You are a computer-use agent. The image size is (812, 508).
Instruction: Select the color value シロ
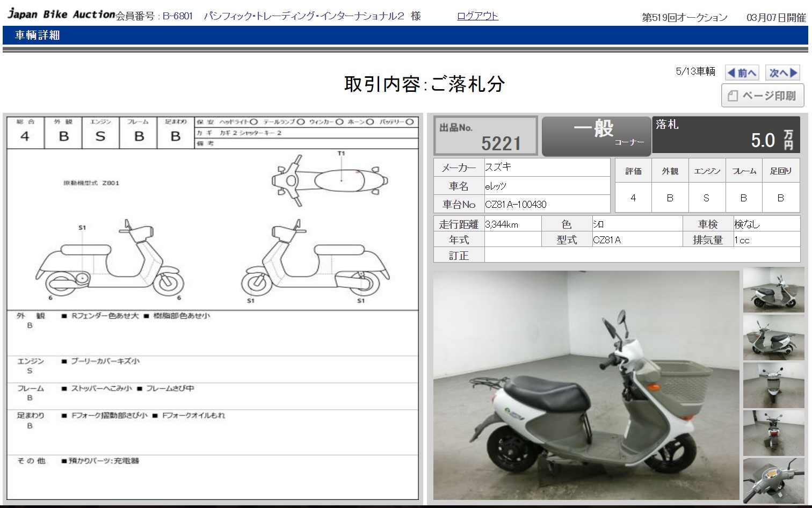pyautogui.click(x=598, y=224)
